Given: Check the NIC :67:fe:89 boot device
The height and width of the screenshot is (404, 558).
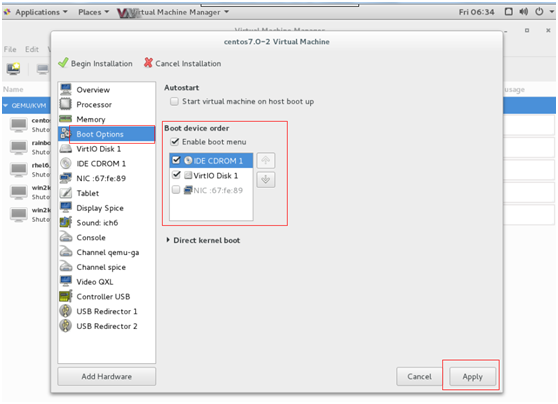Looking at the screenshot, I should 176,190.
